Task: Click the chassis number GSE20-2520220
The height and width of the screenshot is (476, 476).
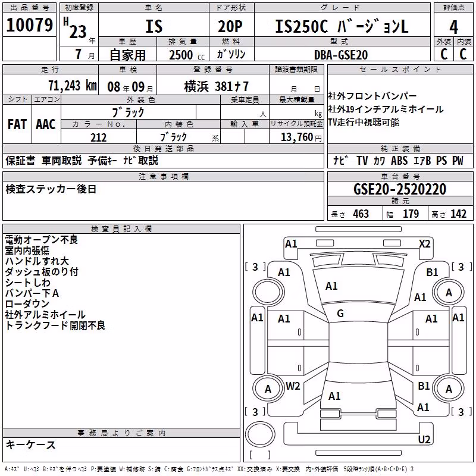Action: pos(400,189)
